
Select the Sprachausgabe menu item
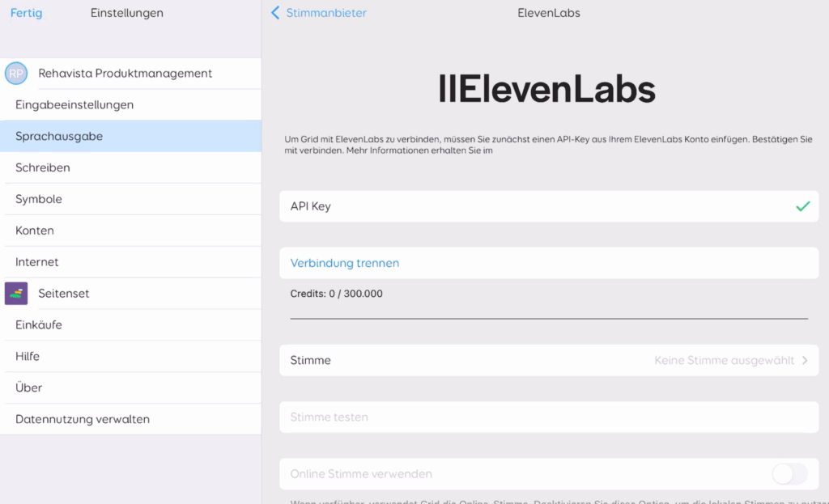click(x=130, y=136)
